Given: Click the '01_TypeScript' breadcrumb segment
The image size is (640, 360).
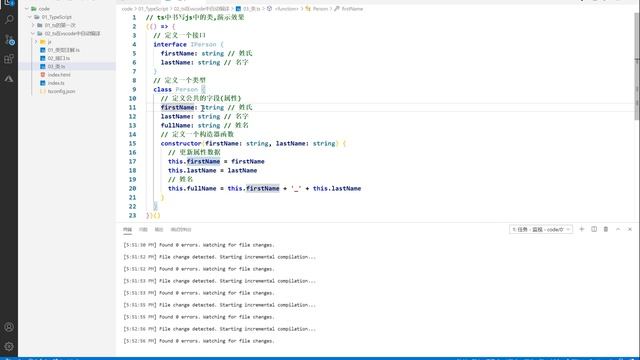Looking at the screenshot, I should click(153, 9).
